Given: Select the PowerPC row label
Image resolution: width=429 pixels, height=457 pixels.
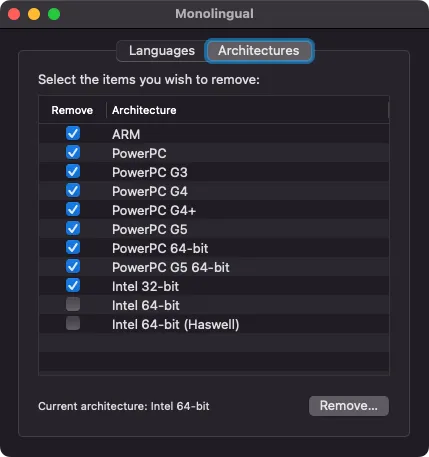Looking at the screenshot, I should [139, 153].
